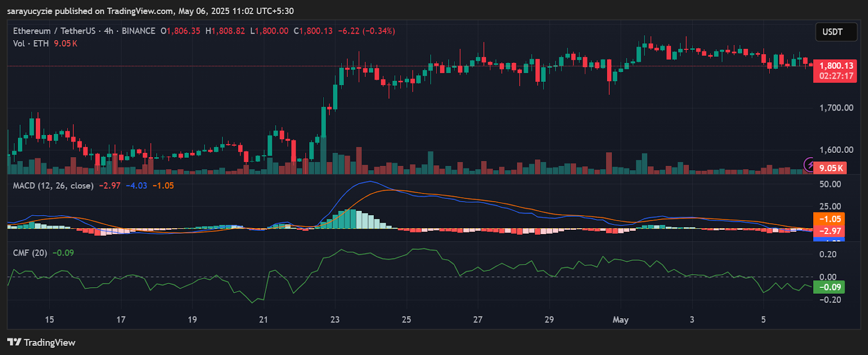Click the close price value C1,800.13
This screenshot has height=355, width=868.
313,31
